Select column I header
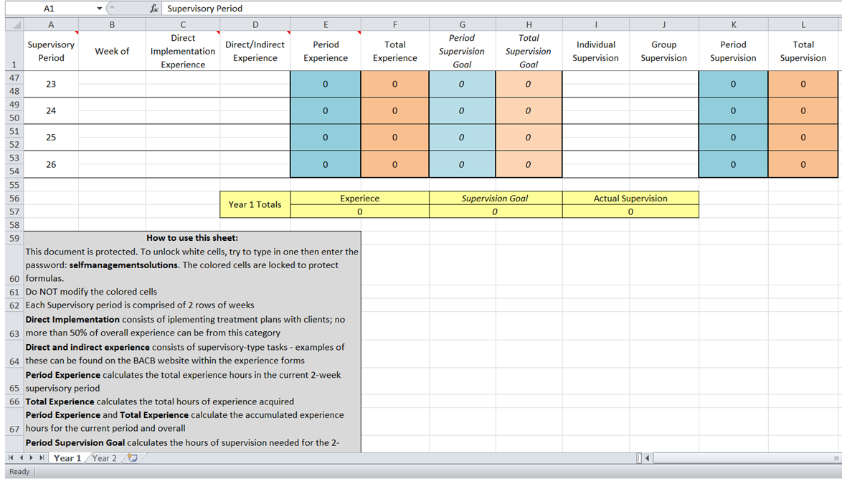Screen dimensions: 842x504 tap(595, 24)
